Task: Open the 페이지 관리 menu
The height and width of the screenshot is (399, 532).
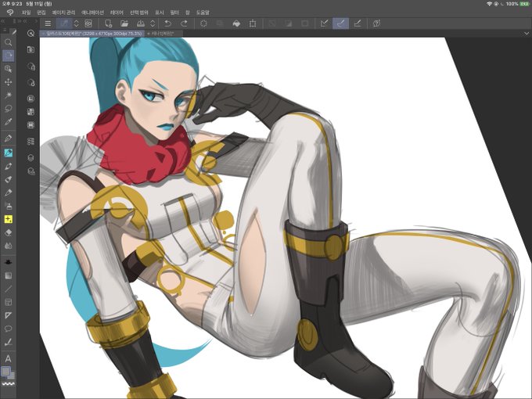Action: click(x=63, y=13)
